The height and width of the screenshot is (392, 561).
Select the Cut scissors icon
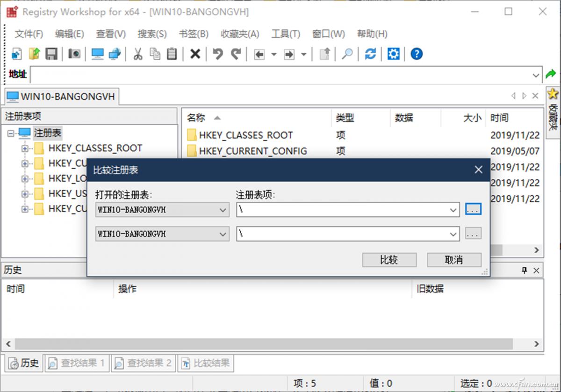coord(138,54)
